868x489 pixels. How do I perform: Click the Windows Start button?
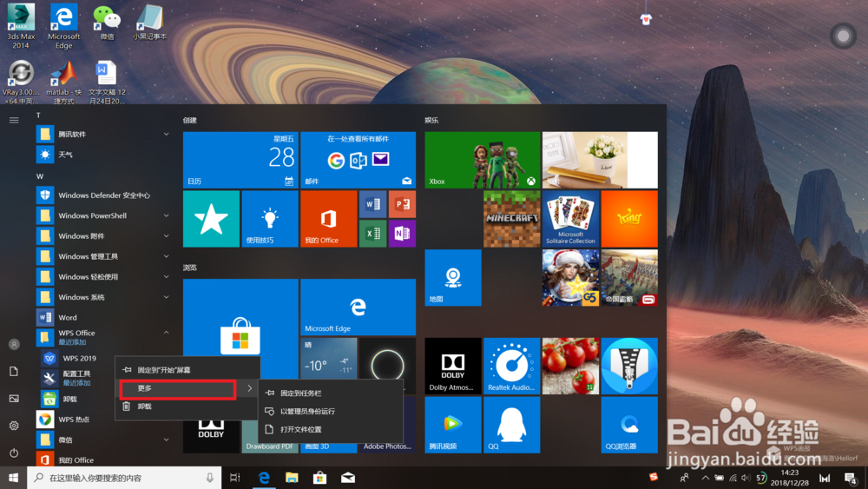point(13,478)
